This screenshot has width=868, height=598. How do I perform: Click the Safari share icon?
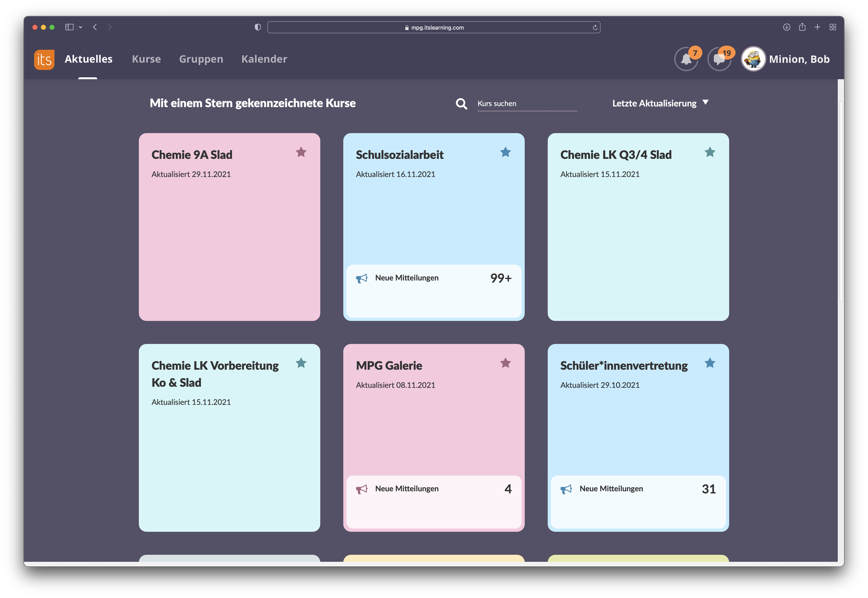[x=802, y=27]
